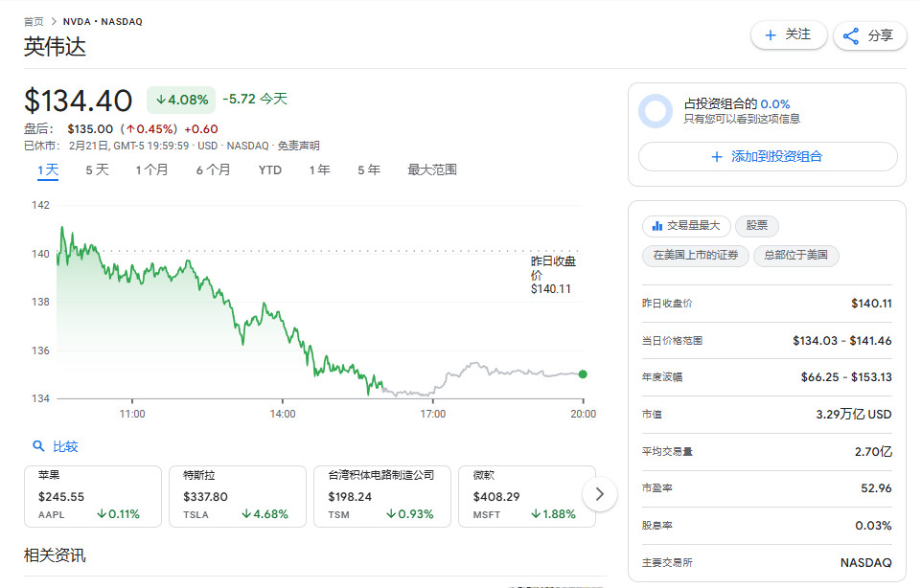Click the 关注 follow button

pyautogui.click(x=789, y=35)
